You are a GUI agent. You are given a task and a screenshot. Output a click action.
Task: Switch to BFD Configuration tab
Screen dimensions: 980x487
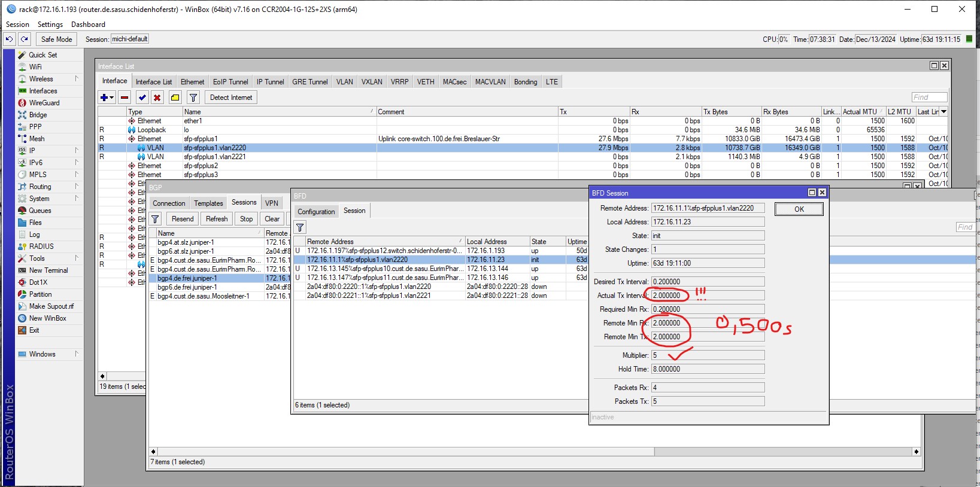(316, 212)
